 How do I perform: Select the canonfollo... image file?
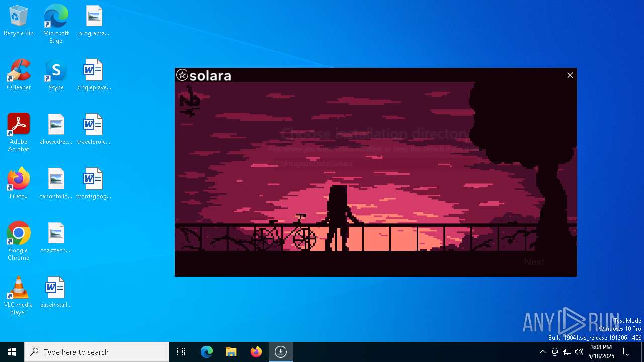(56, 184)
